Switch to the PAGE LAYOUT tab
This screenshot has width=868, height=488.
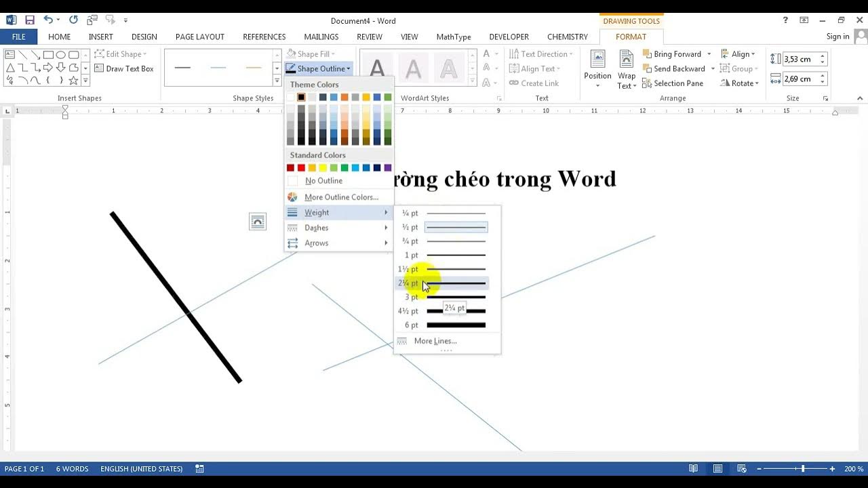[200, 37]
